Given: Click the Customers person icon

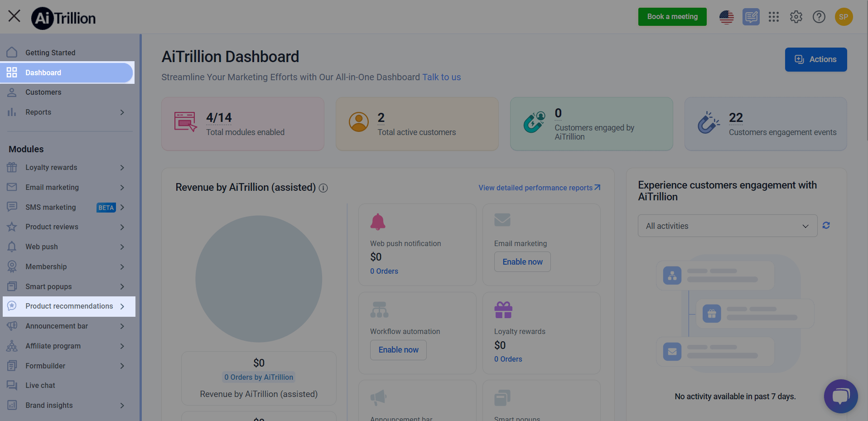Looking at the screenshot, I should (x=12, y=92).
